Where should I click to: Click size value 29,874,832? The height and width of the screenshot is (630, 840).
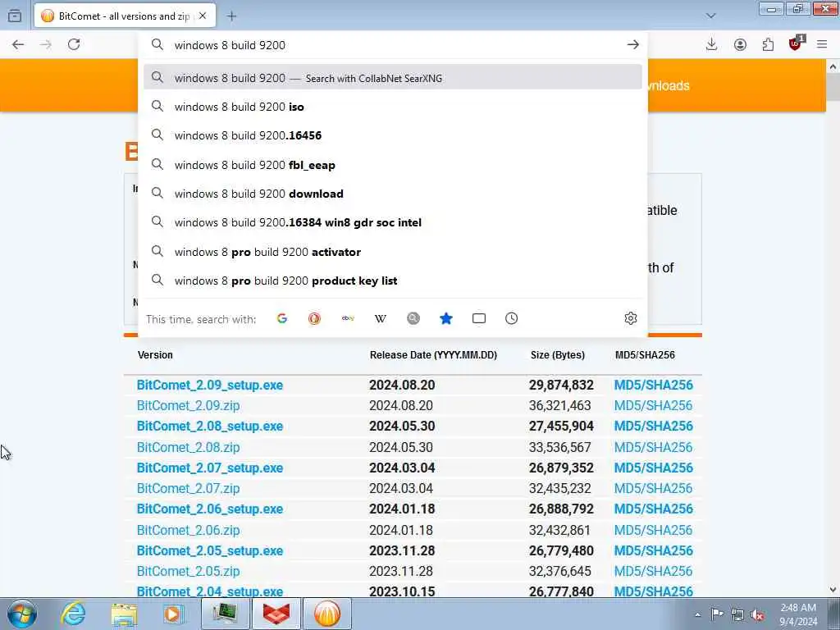click(x=561, y=386)
